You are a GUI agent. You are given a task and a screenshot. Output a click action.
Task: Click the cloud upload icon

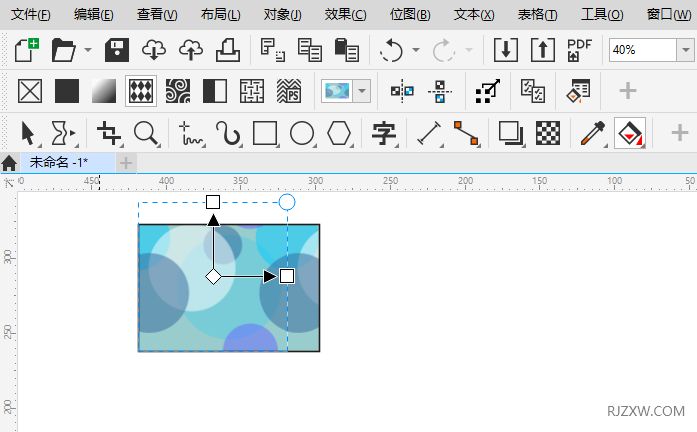191,50
